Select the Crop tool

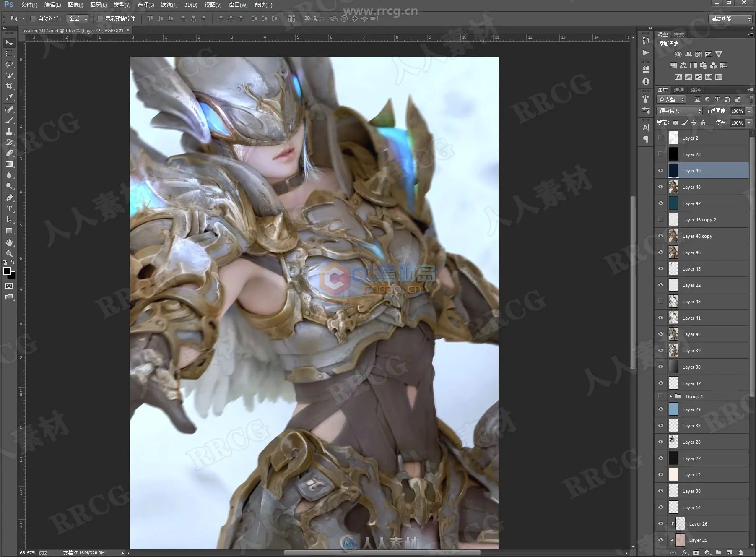(9, 86)
